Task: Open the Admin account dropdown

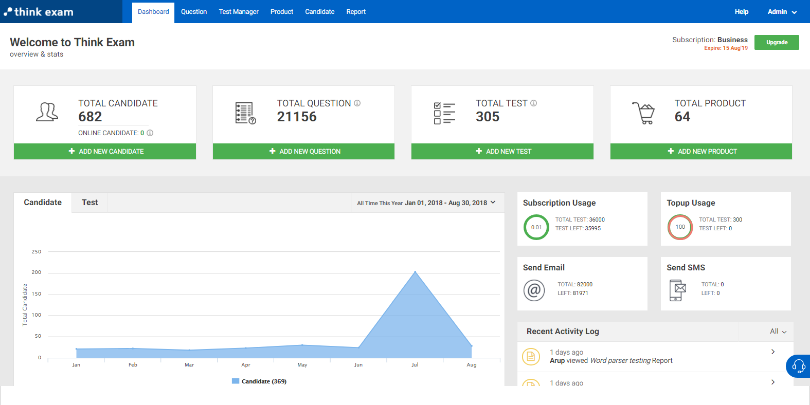Action: (x=781, y=11)
